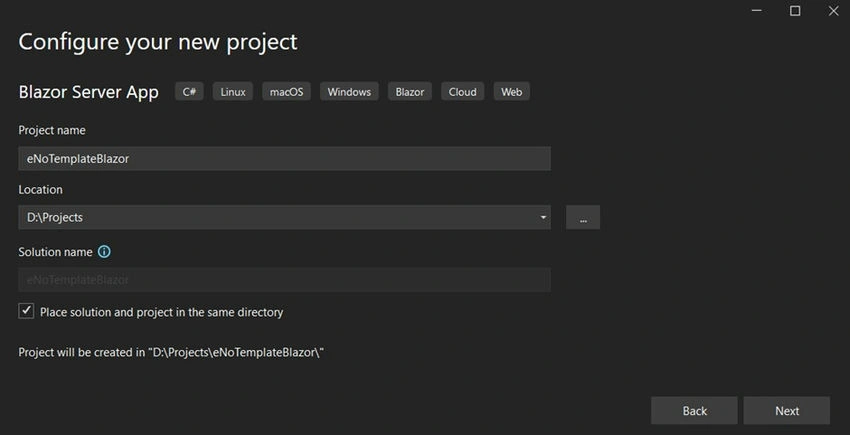This screenshot has width=850, height=435.
Task: Maximize the dialog window
Action: click(x=795, y=11)
